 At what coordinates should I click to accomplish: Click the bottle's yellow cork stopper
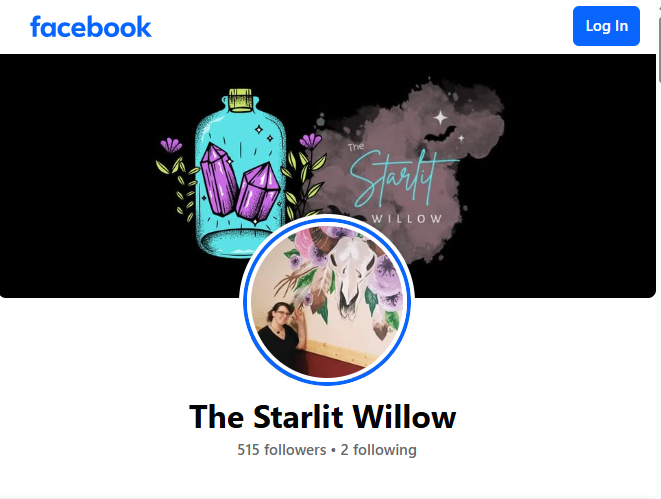241,100
